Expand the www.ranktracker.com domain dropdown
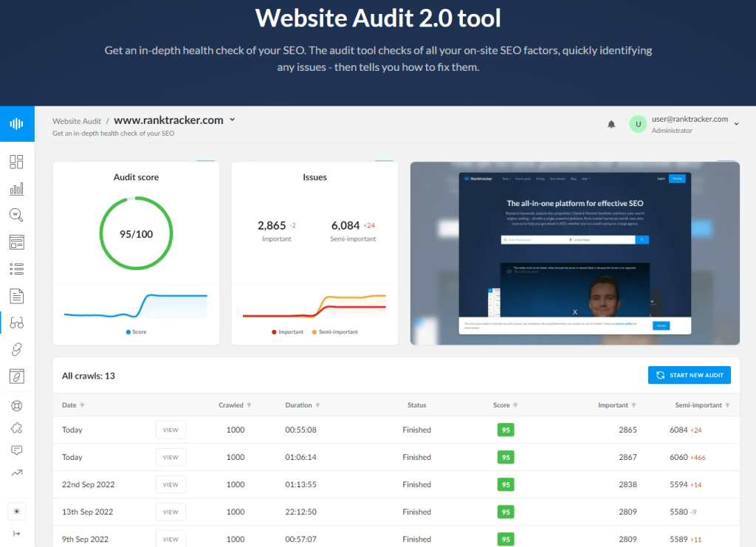 (x=232, y=120)
